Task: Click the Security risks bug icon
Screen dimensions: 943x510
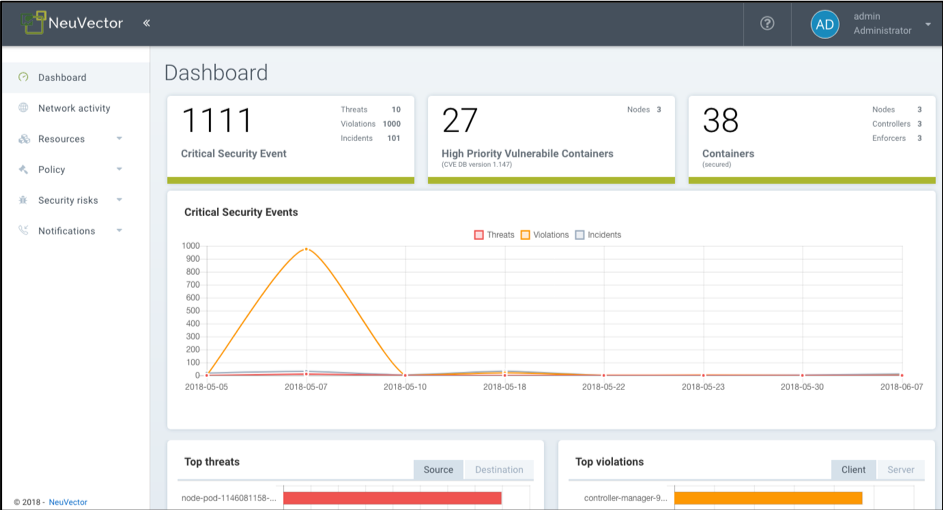Action: point(23,200)
